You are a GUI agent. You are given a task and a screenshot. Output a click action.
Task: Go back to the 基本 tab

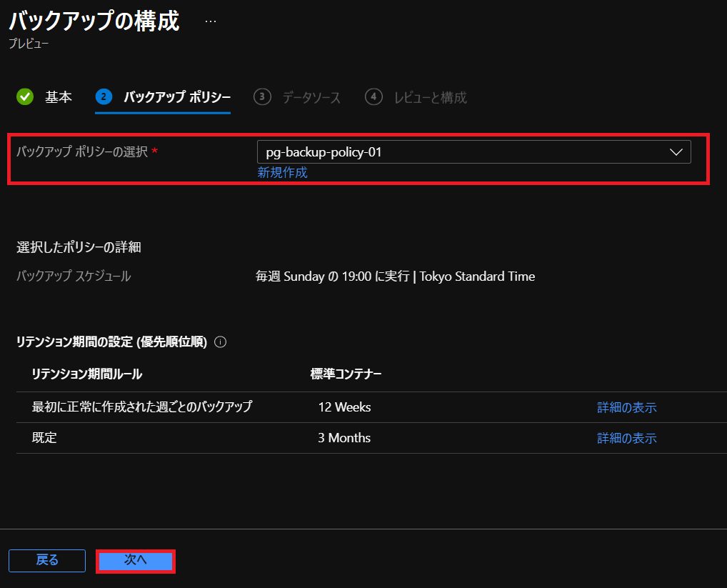(x=58, y=98)
